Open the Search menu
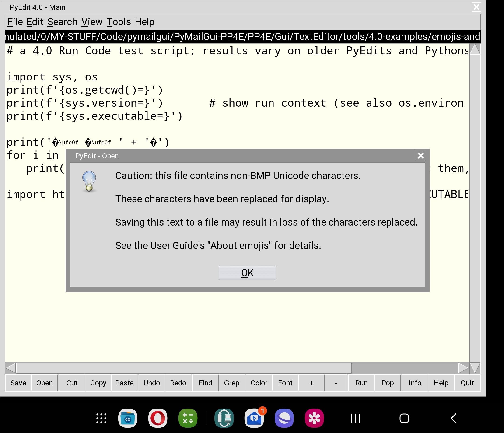This screenshot has height=433, width=504. (63, 22)
